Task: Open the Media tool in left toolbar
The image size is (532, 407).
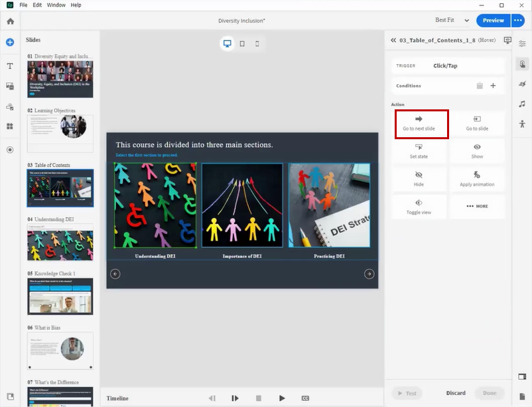Action: point(10,86)
